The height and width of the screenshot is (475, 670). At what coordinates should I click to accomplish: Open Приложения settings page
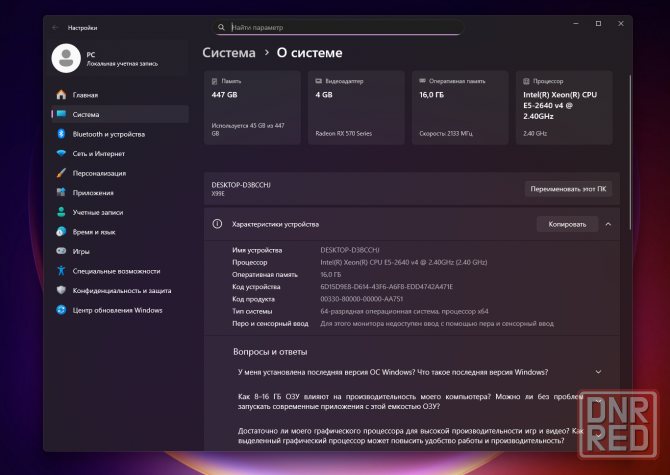pos(120,193)
